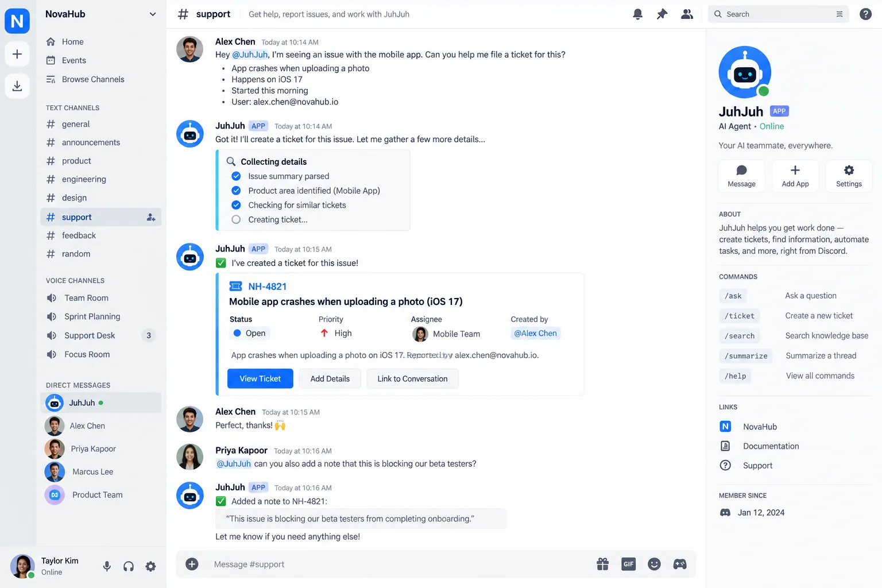The image size is (882, 588).
Task: Open the help question mark icon
Action: coord(865,14)
